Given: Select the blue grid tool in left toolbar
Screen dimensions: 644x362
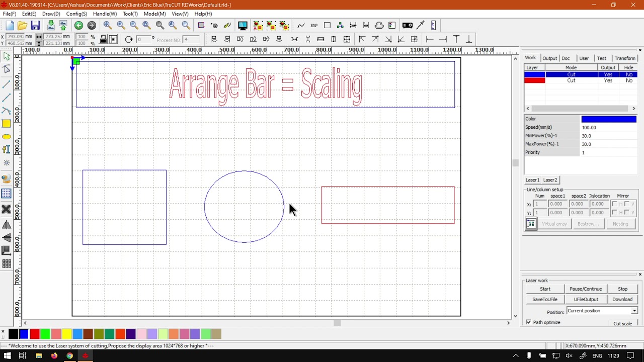Looking at the screenshot, I should (x=7, y=194).
